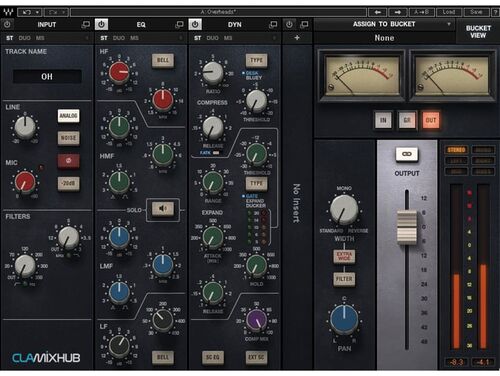
Task: Toggle the NOISE button
Action: point(68,138)
